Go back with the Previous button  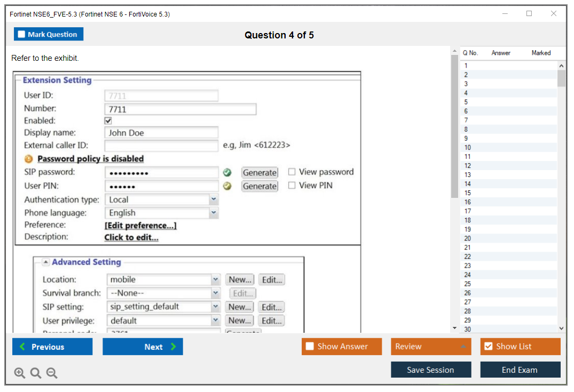(52, 347)
